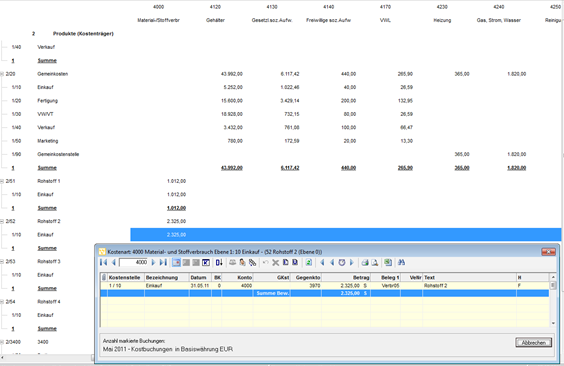Print the booking list
Screen dimensions: 564x366
point(365,262)
